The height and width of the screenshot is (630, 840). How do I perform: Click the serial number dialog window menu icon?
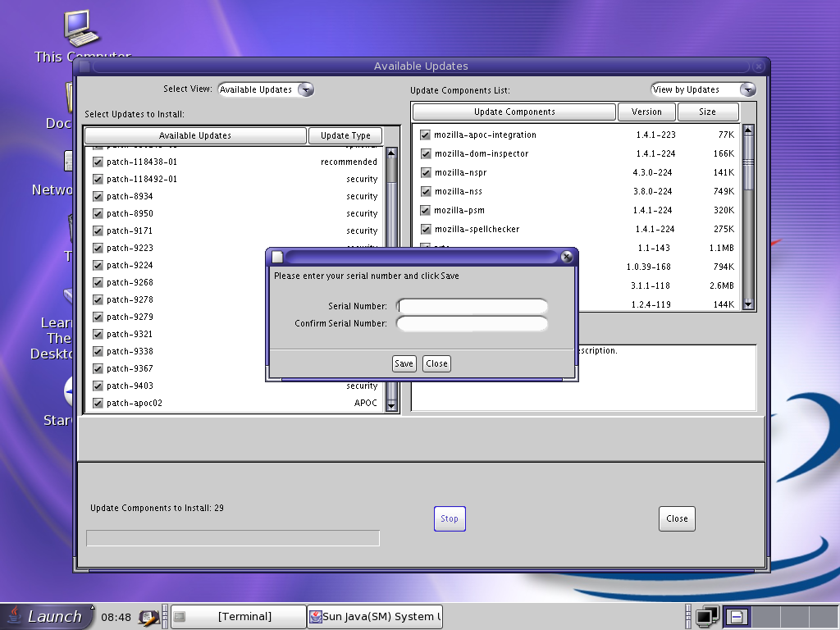(x=277, y=257)
